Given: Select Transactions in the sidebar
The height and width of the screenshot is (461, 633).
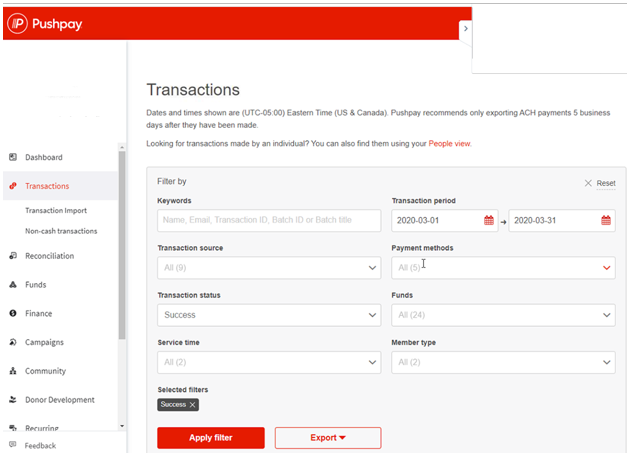Looking at the screenshot, I should 47,186.
